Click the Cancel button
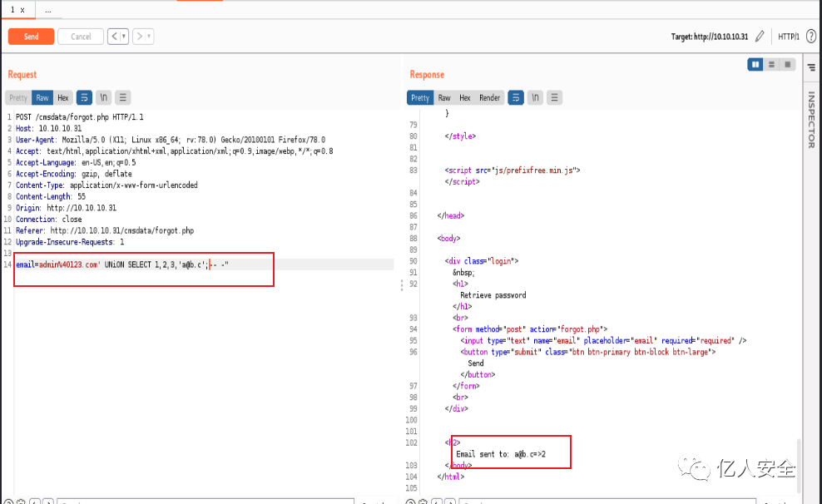Image resolution: width=822 pixels, height=504 pixels. (80, 37)
